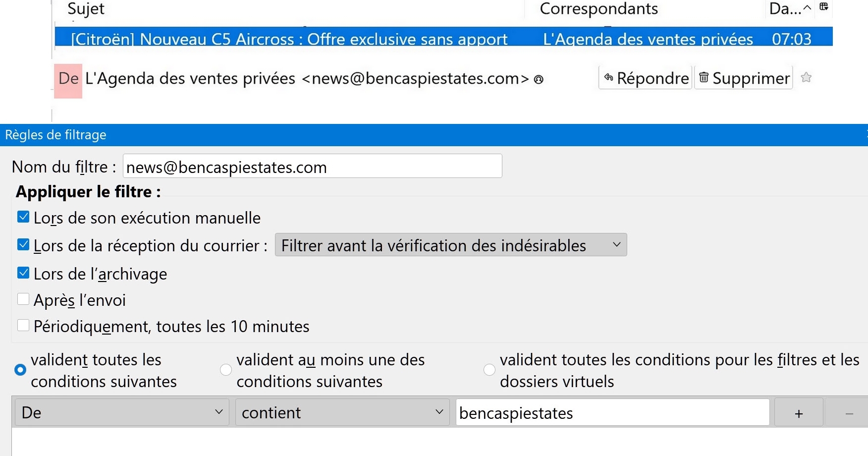
Task: Click the 'Nom du filtre' text field
Action: 312,167
